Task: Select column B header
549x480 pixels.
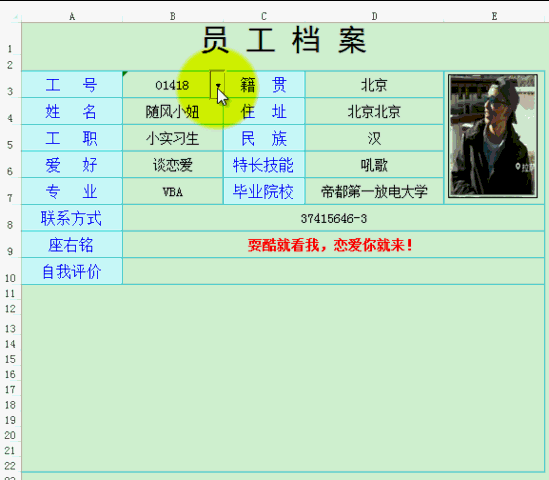Action: point(173,16)
